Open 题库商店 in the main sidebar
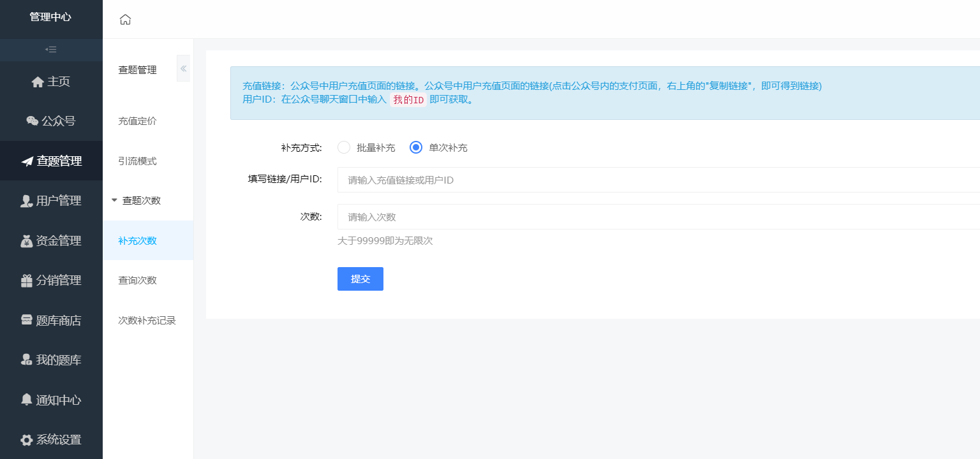Viewport: 980px width, 459px height. 51,321
